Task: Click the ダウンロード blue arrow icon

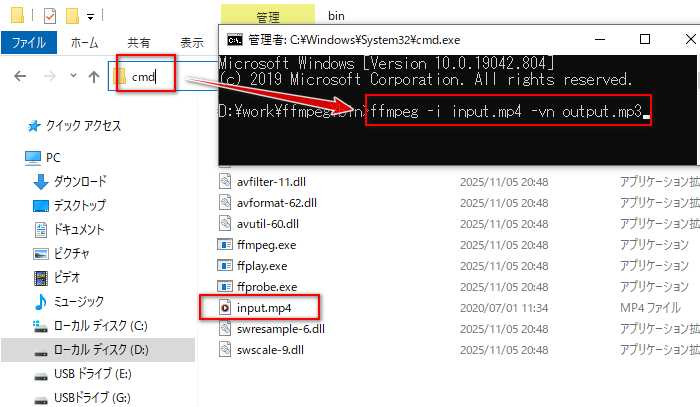Action: pyautogui.click(x=41, y=182)
